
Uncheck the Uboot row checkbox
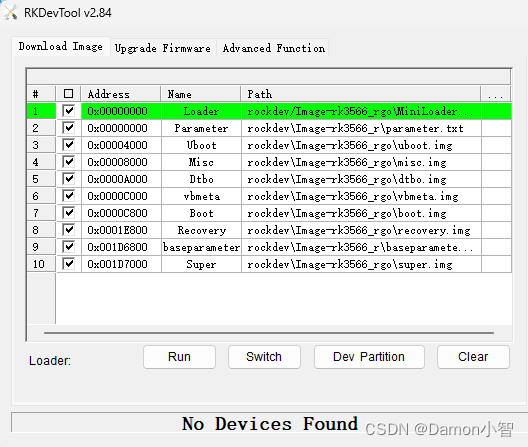69,145
